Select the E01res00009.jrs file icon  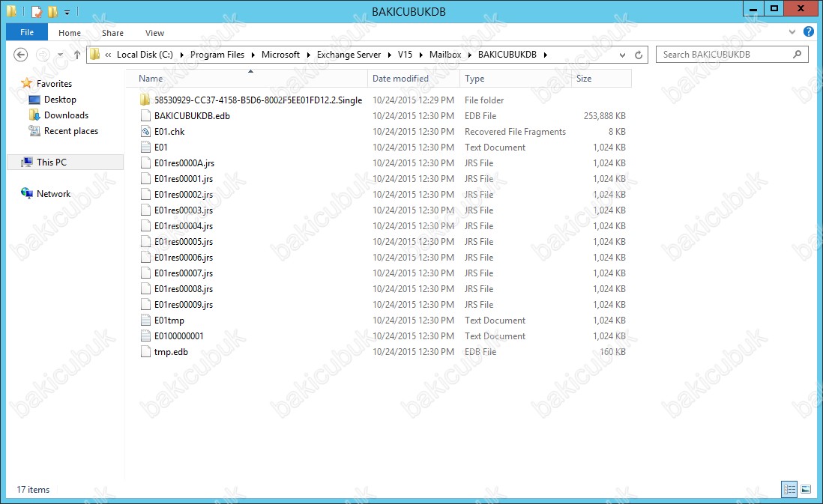(x=145, y=304)
